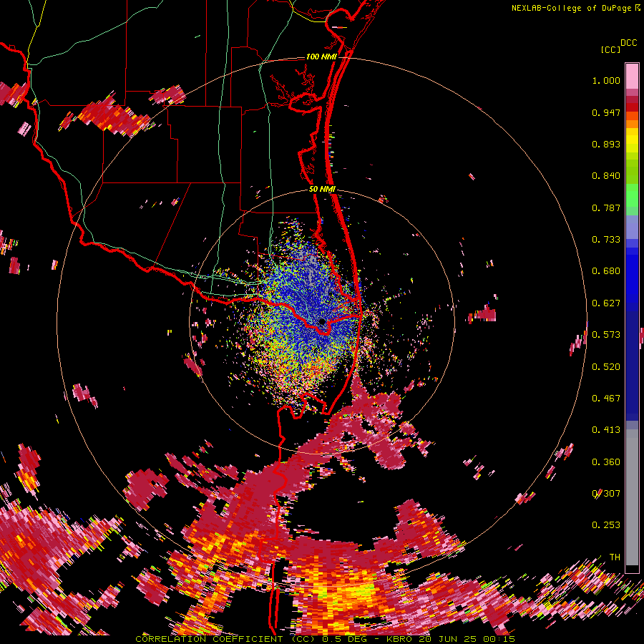Click the TH threshold label
This screenshot has width=644, height=644.
tap(615, 557)
